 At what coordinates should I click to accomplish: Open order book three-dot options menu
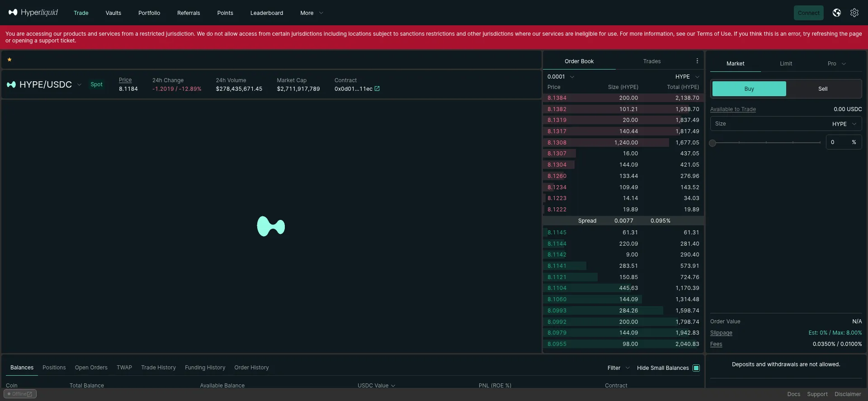[697, 61]
